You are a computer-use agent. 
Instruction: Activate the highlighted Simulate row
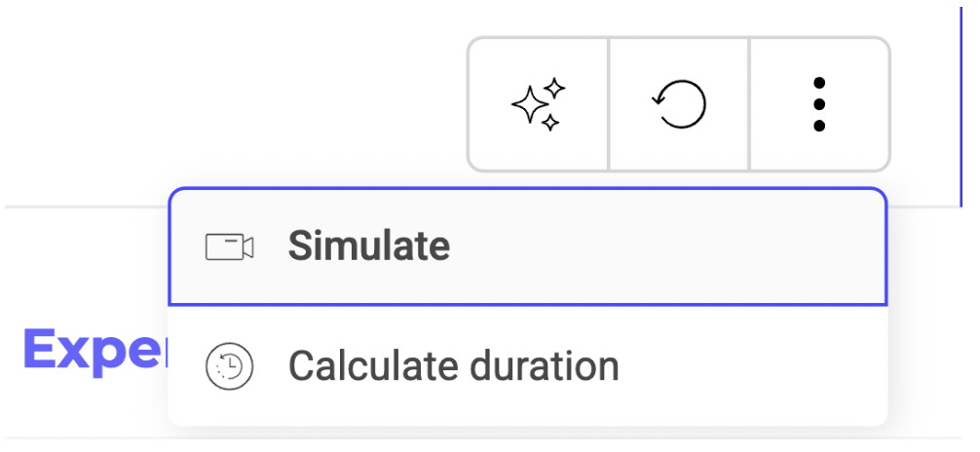[527, 246]
